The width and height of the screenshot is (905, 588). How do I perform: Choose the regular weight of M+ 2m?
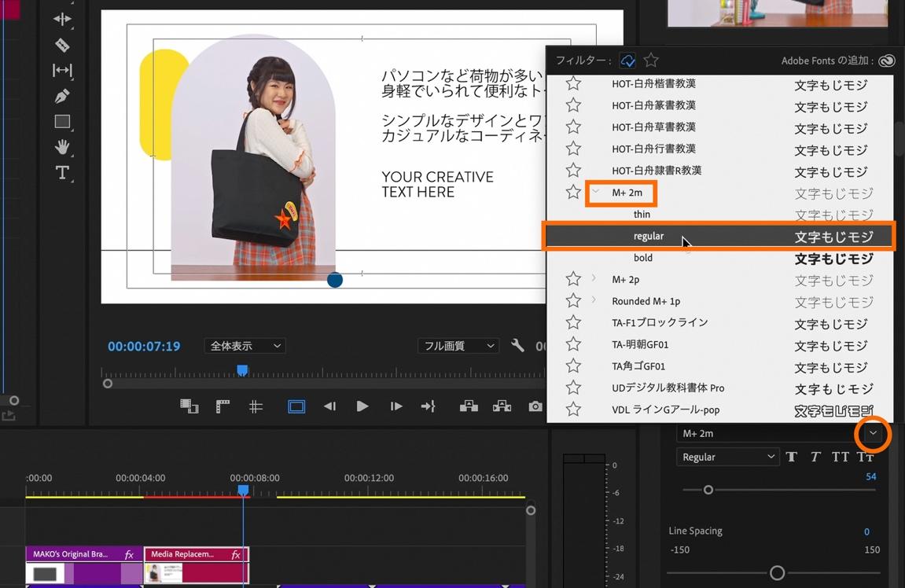pos(719,236)
